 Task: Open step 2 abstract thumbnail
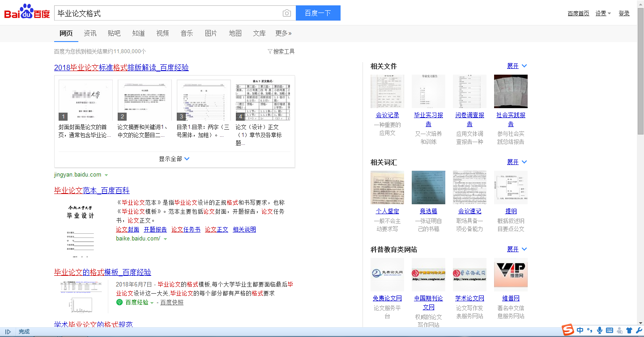point(145,101)
